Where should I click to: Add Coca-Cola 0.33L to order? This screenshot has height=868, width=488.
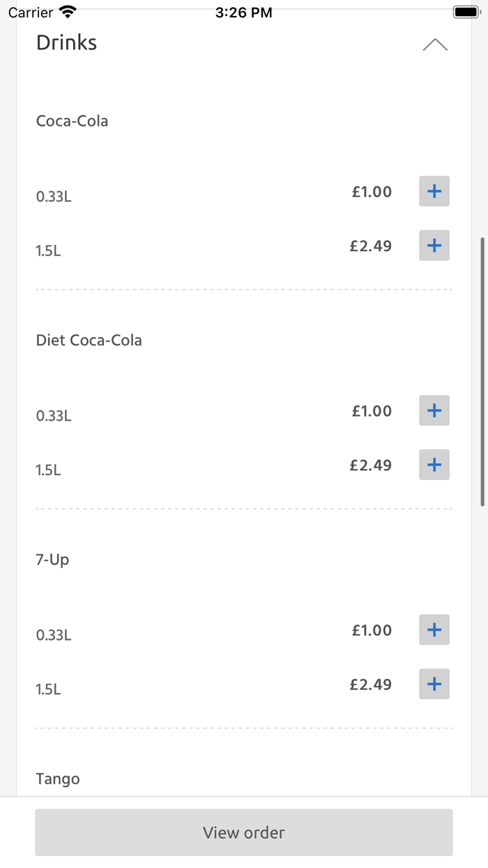coord(434,191)
